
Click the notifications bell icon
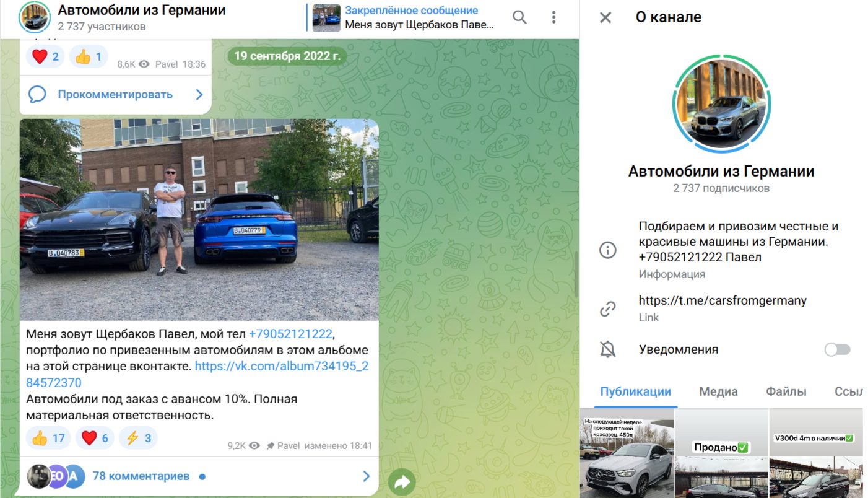click(x=607, y=349)
